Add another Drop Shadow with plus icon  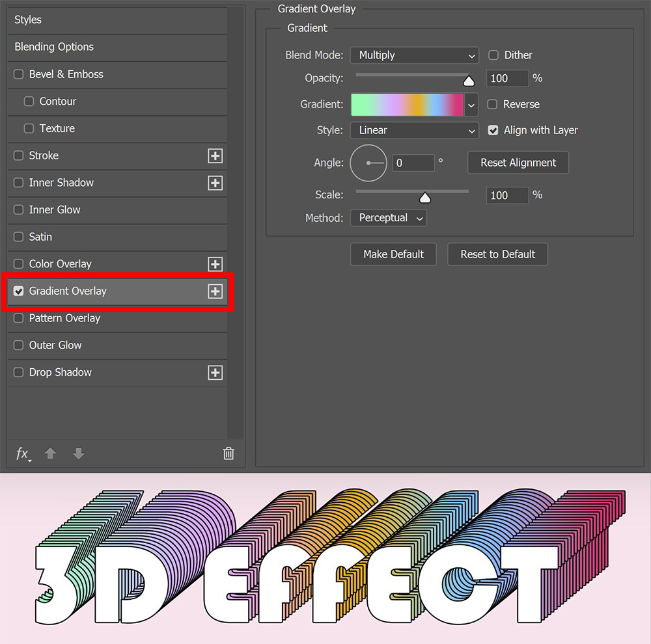(215, 373)
